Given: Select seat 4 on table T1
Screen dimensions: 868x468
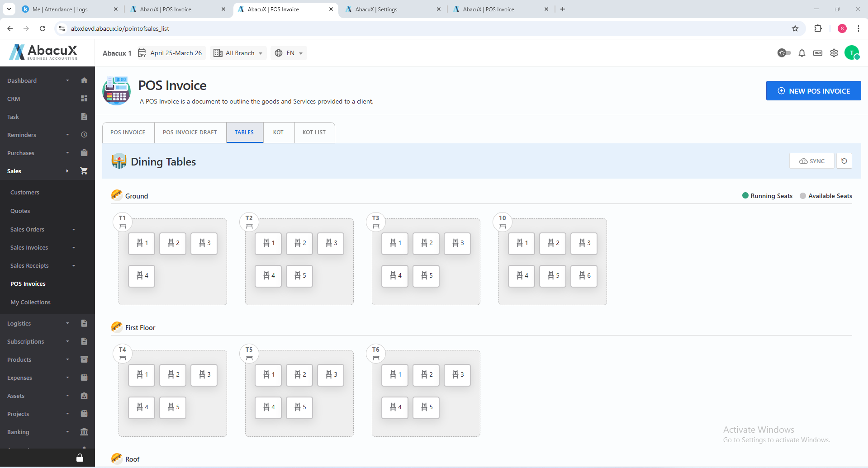Looking at the screenshot, I should [x=142, y=276].
